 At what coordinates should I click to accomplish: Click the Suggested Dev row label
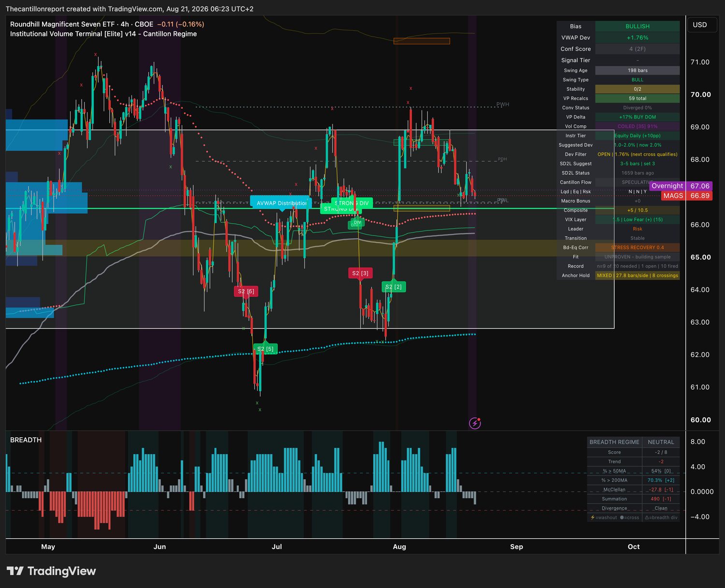point(576,145)
